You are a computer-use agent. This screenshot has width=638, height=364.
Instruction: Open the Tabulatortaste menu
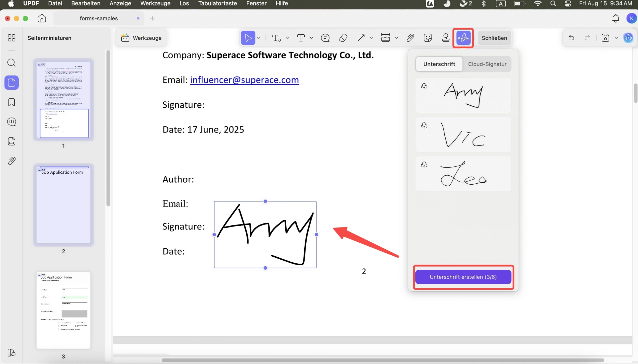pyautogui.click(x=218, y=3)
